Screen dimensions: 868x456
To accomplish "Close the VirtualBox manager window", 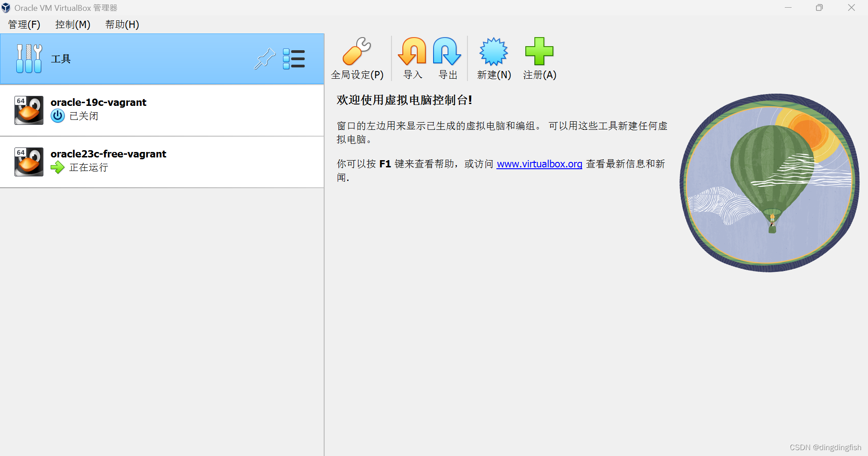I will tap(851, 8).
